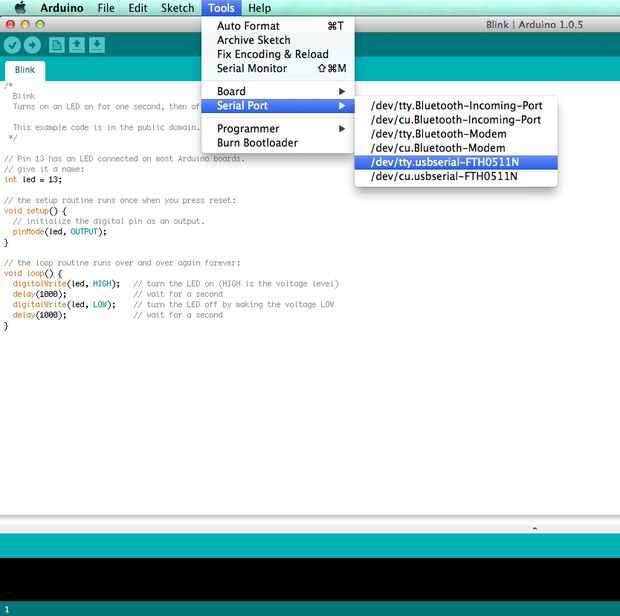
Task: Choose Fix Encoding & Reload
Action: tap(278, 54)
